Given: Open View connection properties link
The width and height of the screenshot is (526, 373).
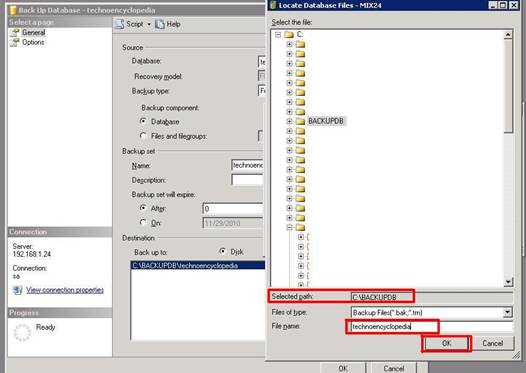Looking at the screenshot, I should click(65, 290).
